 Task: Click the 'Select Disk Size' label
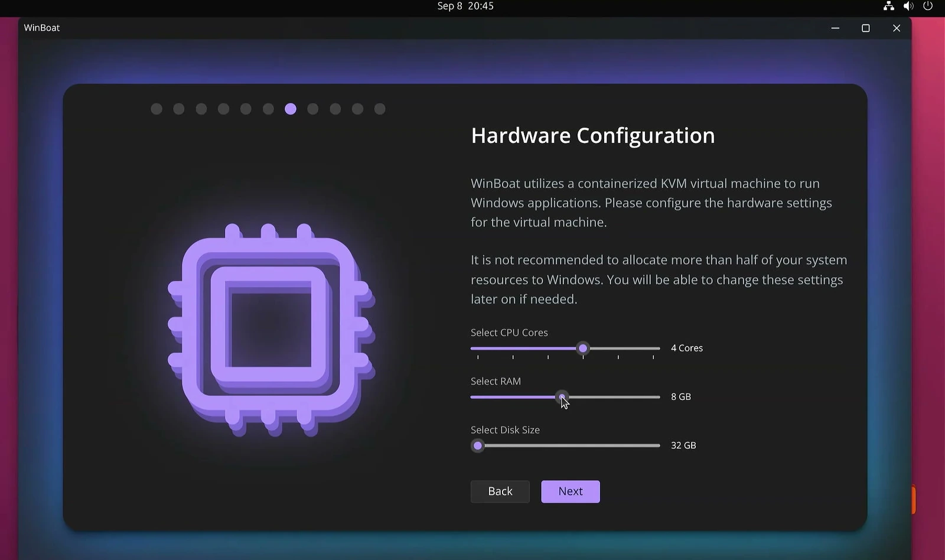point(505,430)
